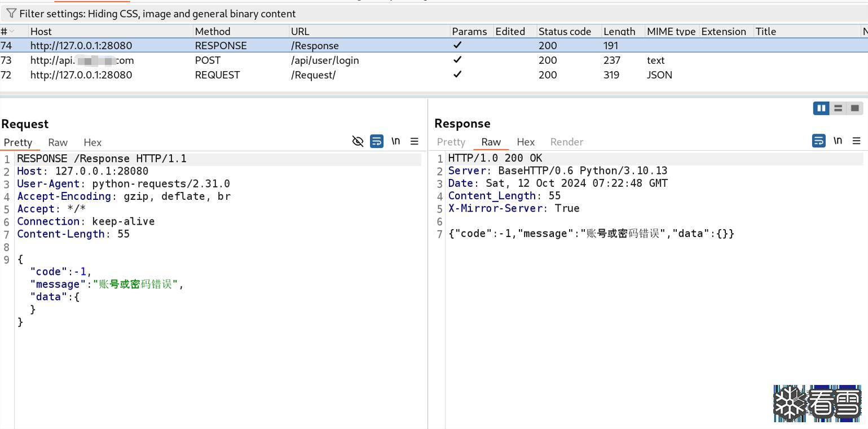Open Response Pretty tab
The width and height of the screenshot is (868, 429).
[451, 142]
